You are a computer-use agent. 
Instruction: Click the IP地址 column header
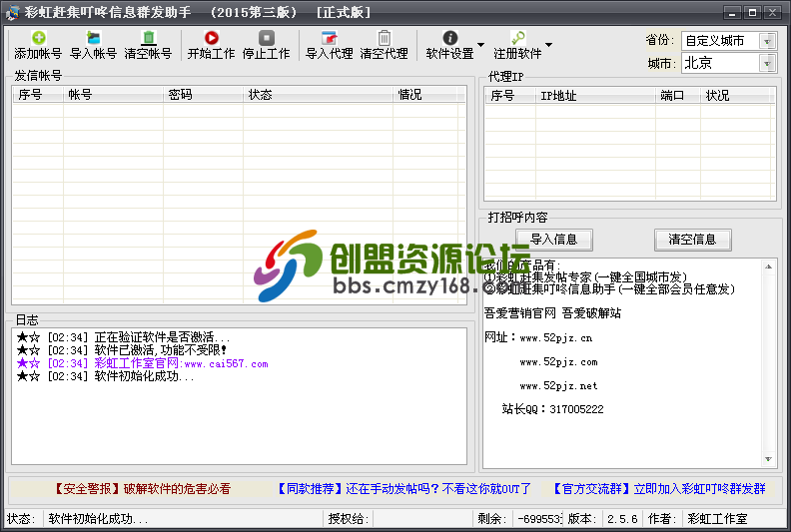coord(595,95)
